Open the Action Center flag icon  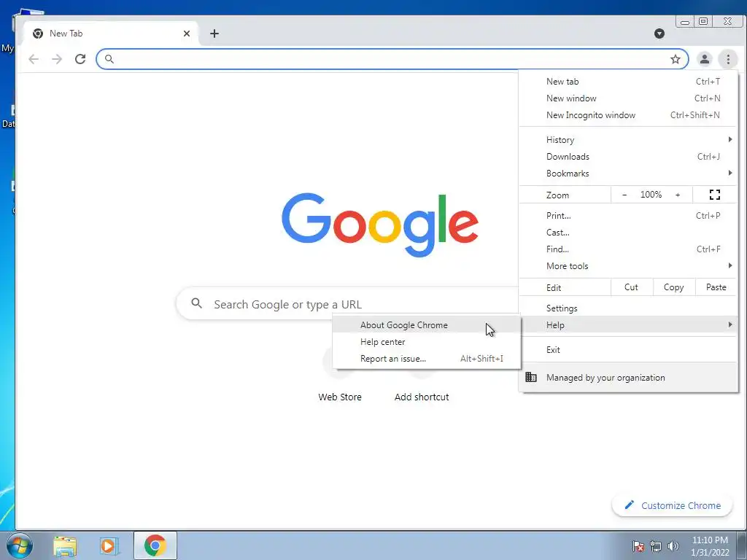pos(638,546)
